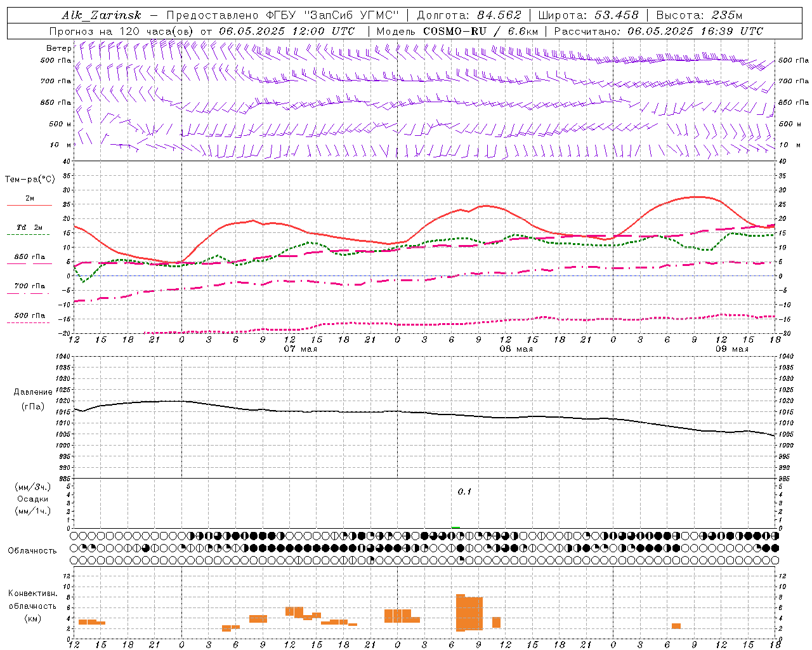Click the Осадки precipitation label

(x=33, y=499)
